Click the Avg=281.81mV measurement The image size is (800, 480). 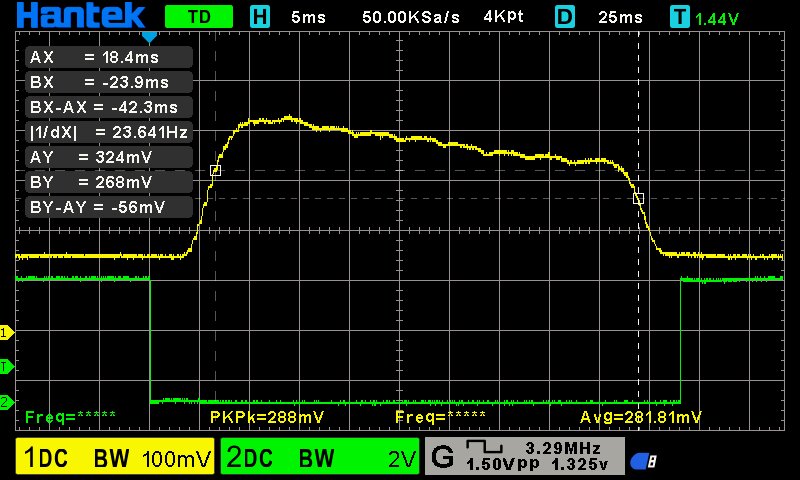pyautogui.click(x=641, y=418)
